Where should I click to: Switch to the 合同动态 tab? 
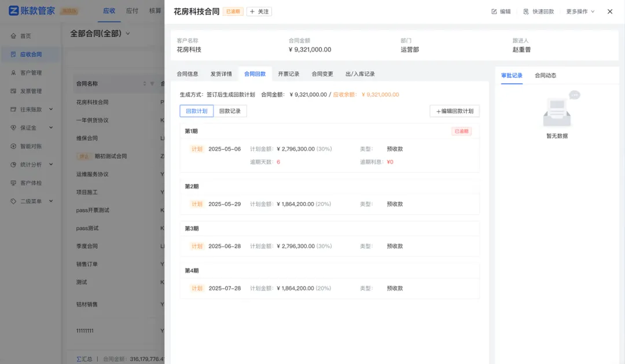[x=545, y=75]
